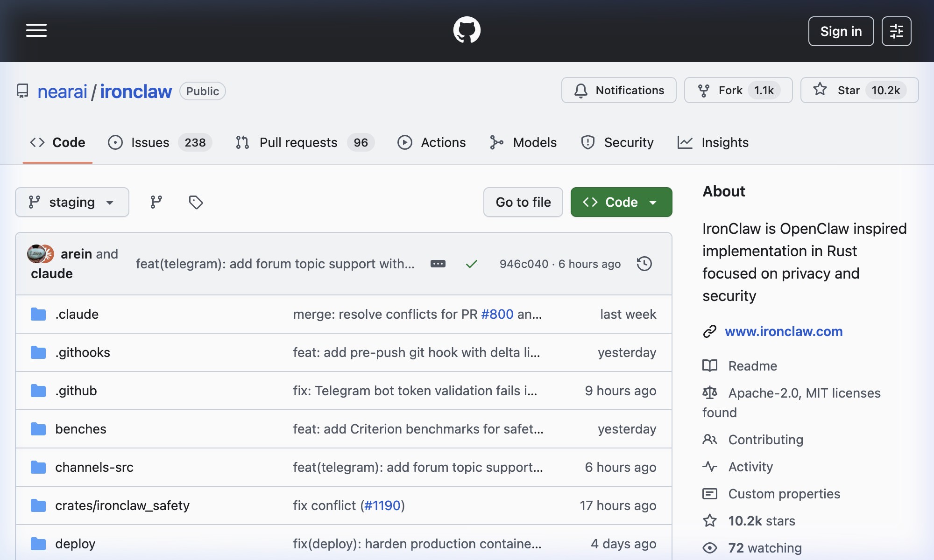Click the GitHub logo icon
Viewport: 934px width, 560px height.
coord(467,30)
